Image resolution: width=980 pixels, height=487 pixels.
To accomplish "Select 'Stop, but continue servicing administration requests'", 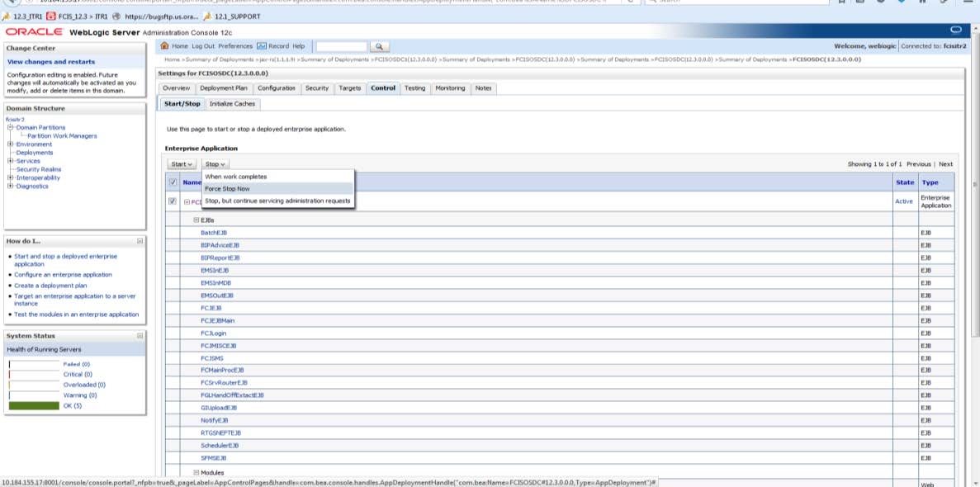I will 278,201.
